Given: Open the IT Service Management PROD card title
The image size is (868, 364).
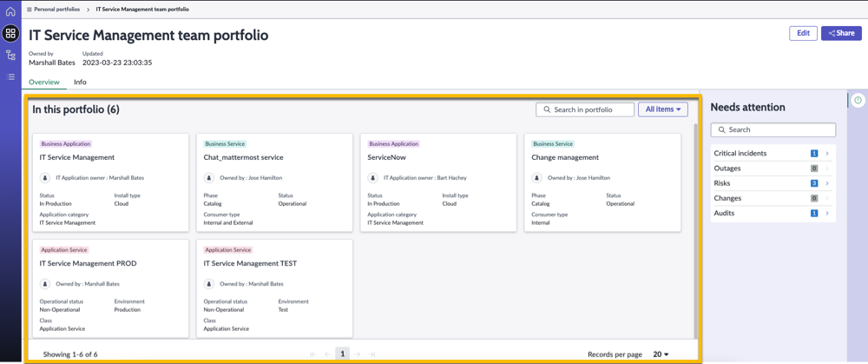Looking at the screenshot, I should [88, 263].
